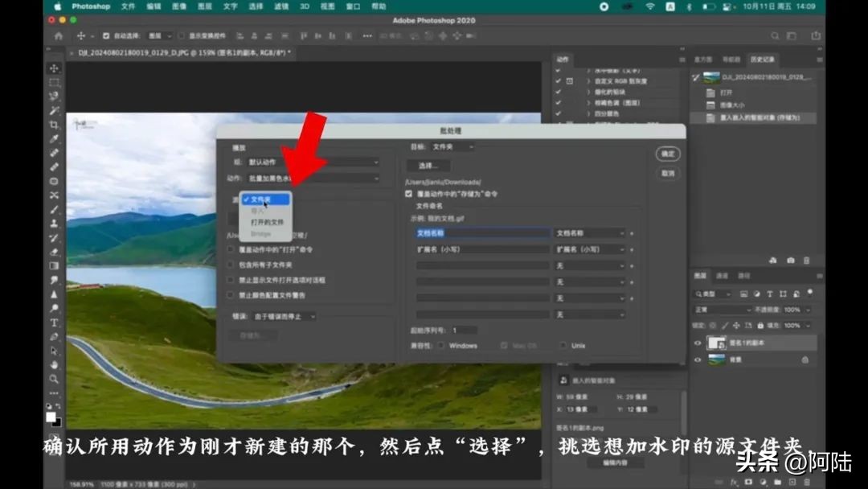Viewport: 868px width, 489px height.
Task: Toggle 覆盖动作中的"存储为"命令 checkbox
Action: pyautogui.click(x=408, y=194)
